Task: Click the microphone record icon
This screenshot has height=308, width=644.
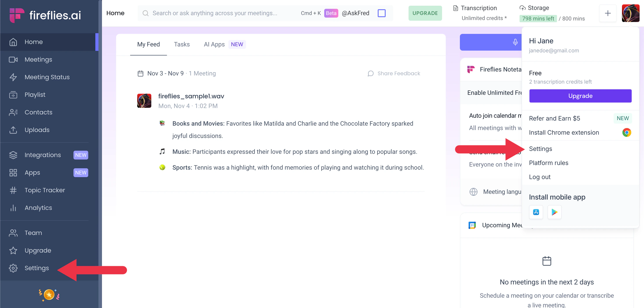Action: tap(515, 42)
